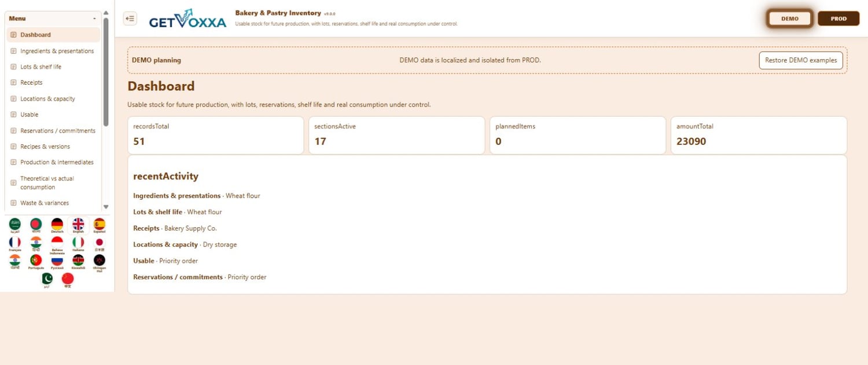Activate the DEMO environment toggle

click(790, 19)
